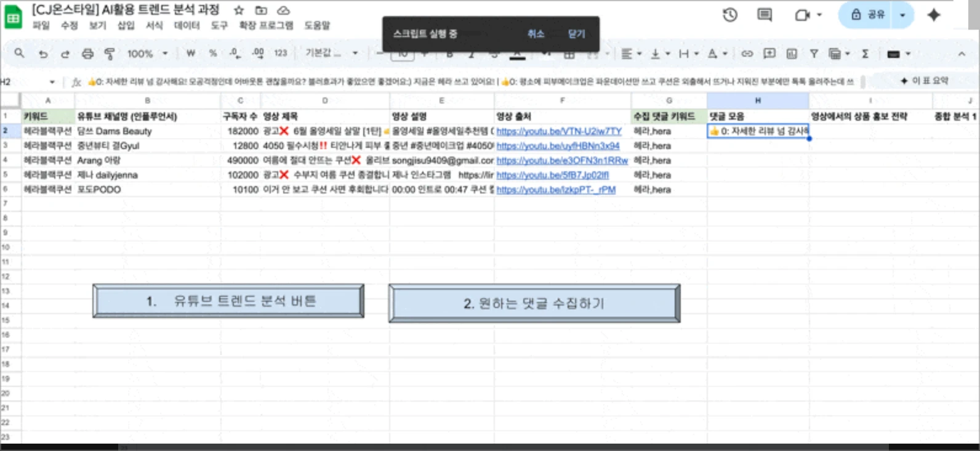
Task: Open the 확장 프로그램 menu
Action: (266, 25)
